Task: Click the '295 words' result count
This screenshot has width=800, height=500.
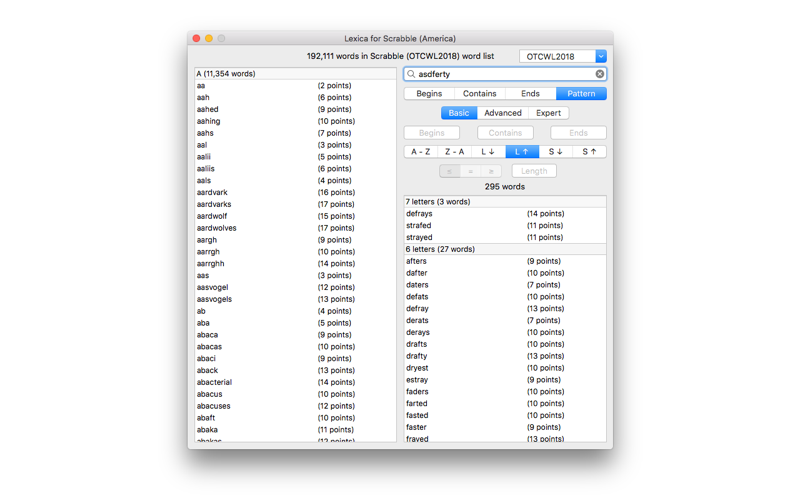Action: click(x=505, y=187)
